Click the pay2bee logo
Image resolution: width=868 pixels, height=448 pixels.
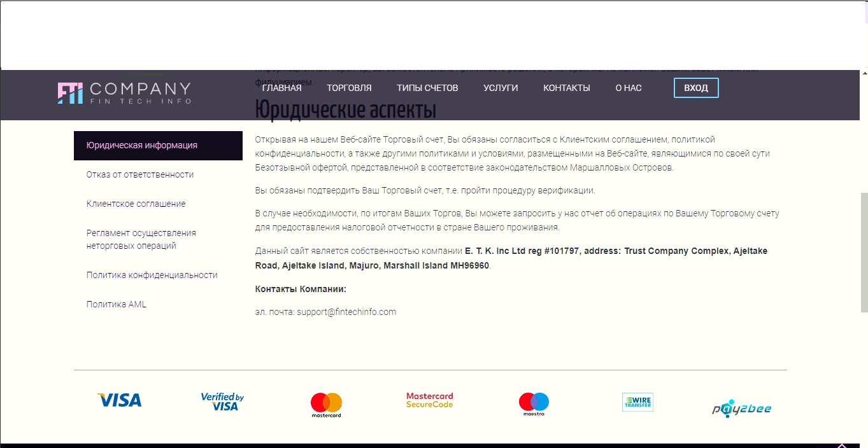(741, 409)
